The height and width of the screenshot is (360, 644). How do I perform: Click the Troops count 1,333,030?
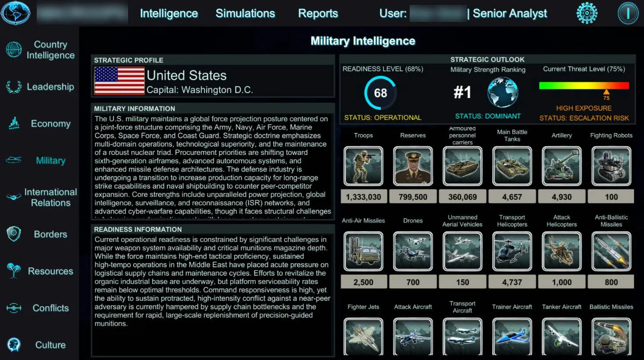tap(363, 197)
